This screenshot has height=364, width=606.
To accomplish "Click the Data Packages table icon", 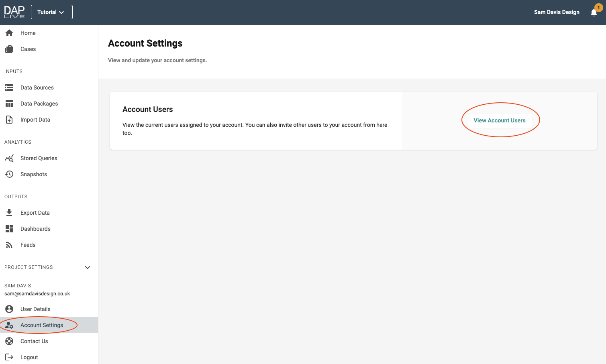I will [x=9, y=104].
